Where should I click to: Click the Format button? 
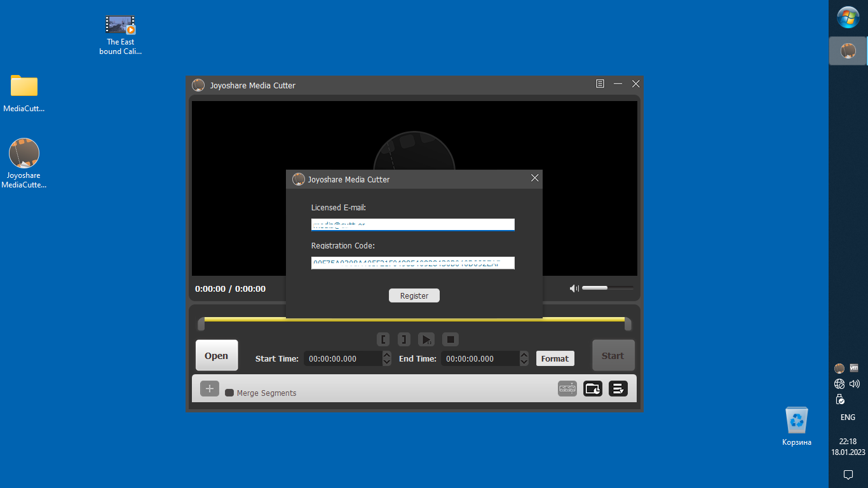coord(555,358)
